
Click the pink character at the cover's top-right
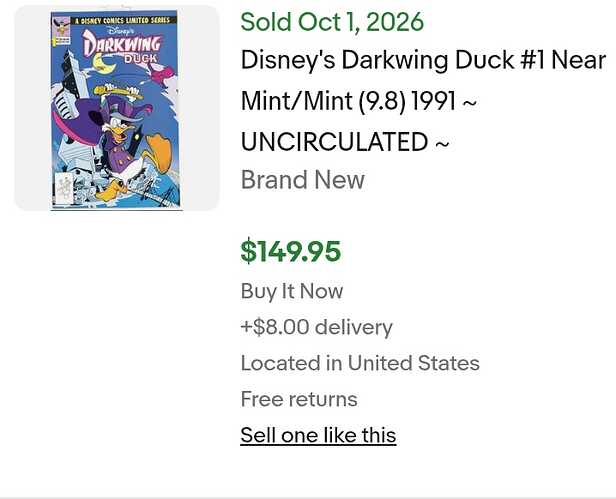(x=163, y=75)
